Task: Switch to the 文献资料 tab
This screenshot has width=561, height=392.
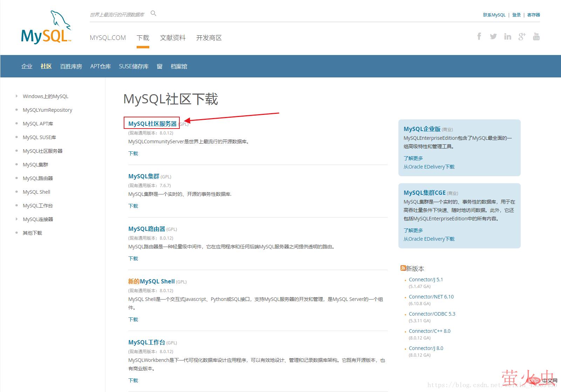Action: tap(172, 38)
